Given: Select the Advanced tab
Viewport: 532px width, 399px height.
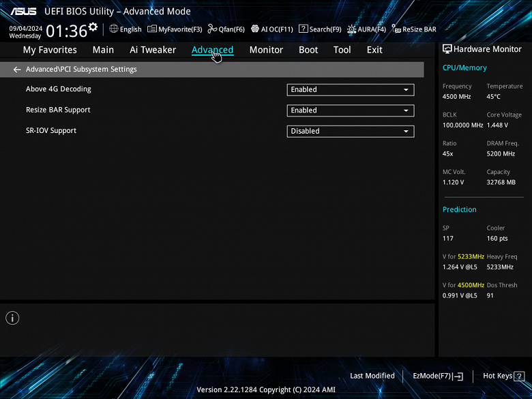Looking at the screenshot, I should coord(212,50).
